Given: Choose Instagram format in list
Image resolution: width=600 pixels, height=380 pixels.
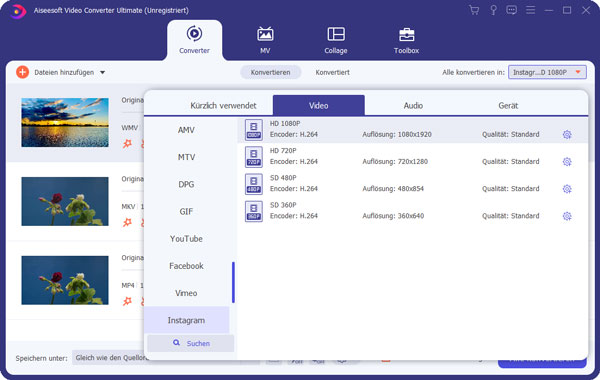Looking at the screenshot, I should click(186, 320).
